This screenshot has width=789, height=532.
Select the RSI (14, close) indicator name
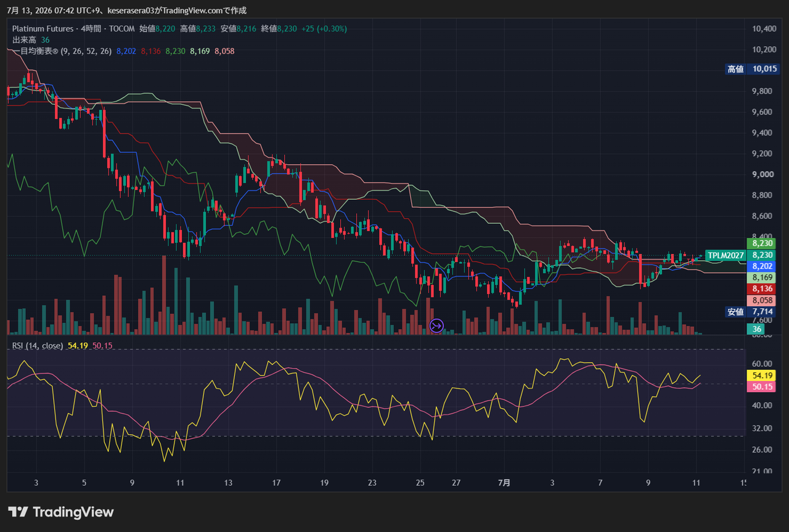[x=38, y=346]
